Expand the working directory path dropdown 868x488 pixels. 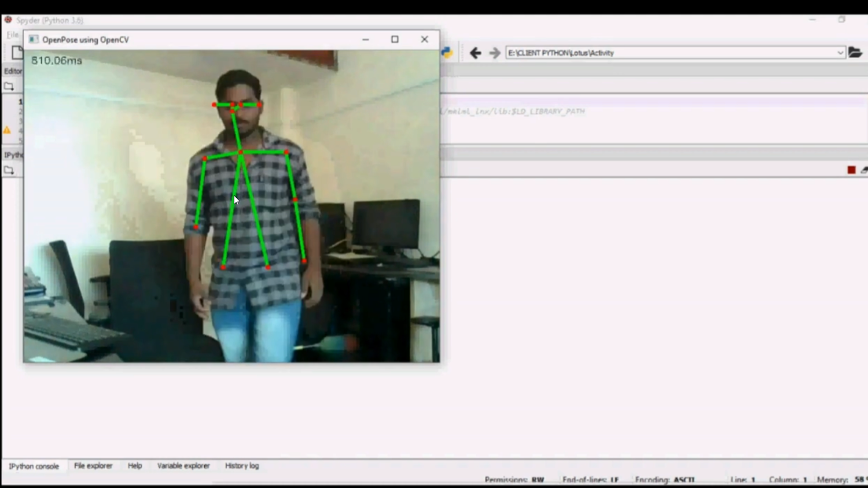pyautogui.click(x=840, y=53)
